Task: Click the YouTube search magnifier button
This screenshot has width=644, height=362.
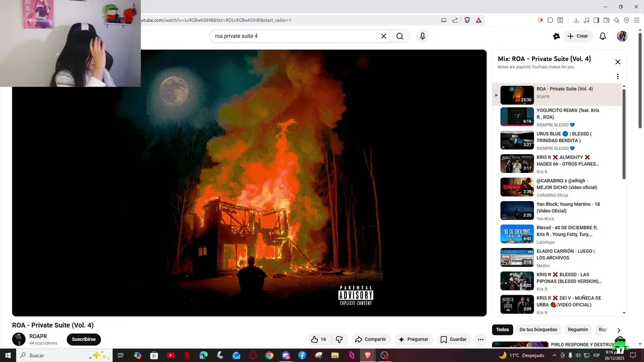Action: pyautogui.click(x=399, y=36)
